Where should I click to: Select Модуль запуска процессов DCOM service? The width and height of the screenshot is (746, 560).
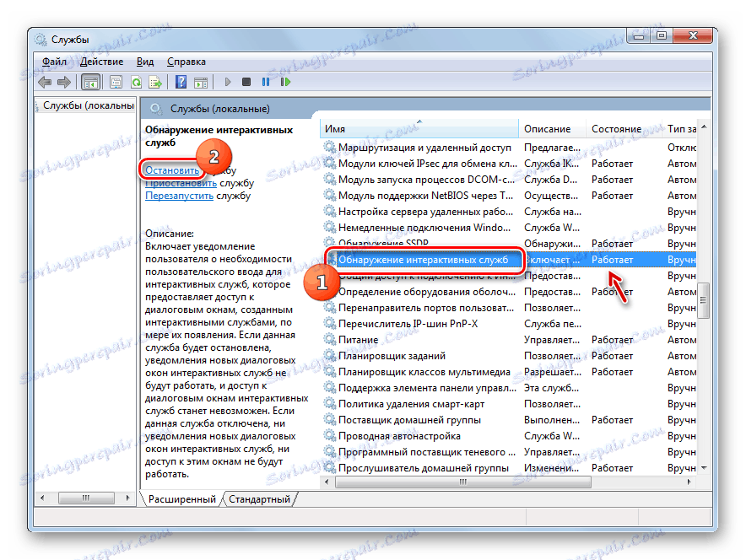(x=509, y=180)
